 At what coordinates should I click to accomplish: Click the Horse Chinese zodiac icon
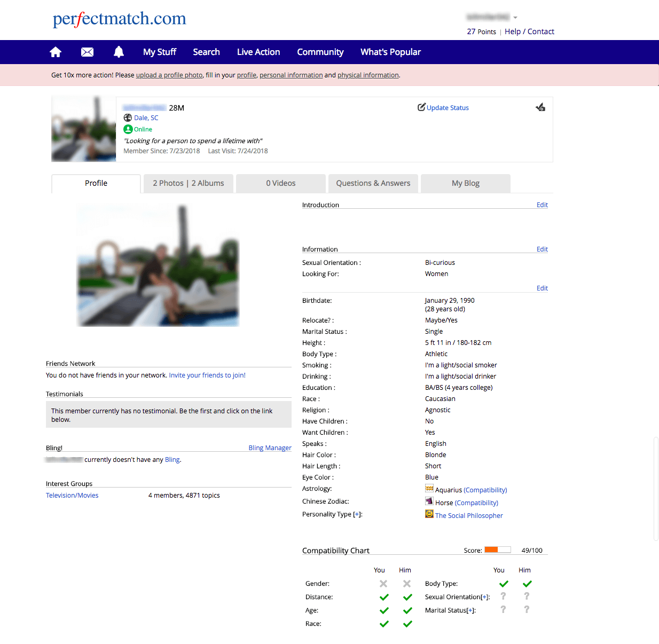point(429,501)
